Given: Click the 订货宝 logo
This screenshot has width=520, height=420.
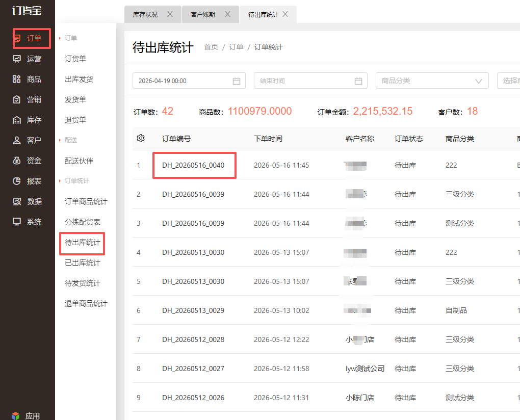Looking at the screenshot, I should (x=27, y=11).
